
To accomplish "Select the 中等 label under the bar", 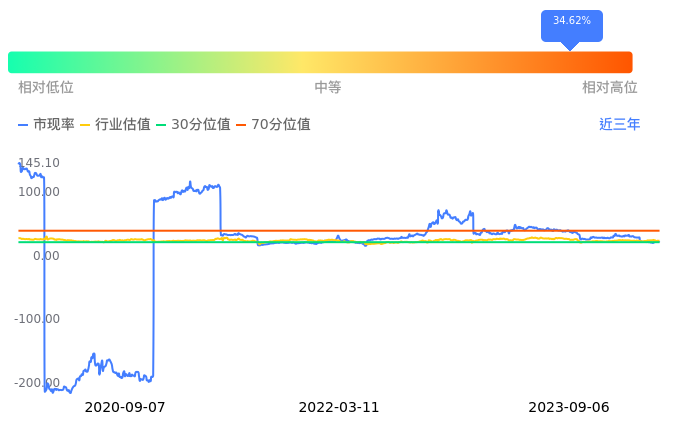I will 328,88.
